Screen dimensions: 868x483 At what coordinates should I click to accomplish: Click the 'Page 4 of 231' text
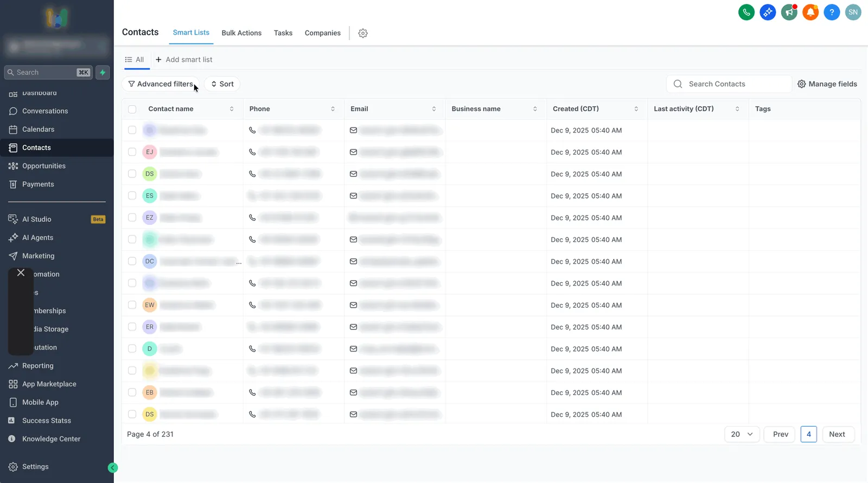[x=150, y=434]
